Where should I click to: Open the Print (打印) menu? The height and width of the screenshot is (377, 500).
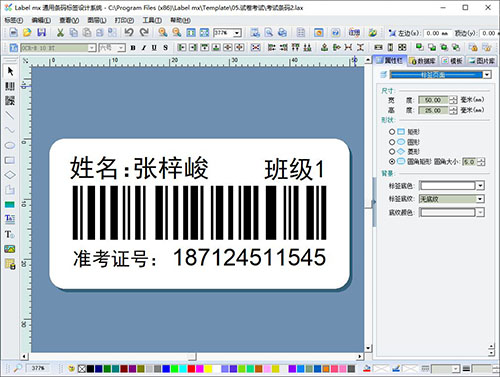click(x=124, y=20)
